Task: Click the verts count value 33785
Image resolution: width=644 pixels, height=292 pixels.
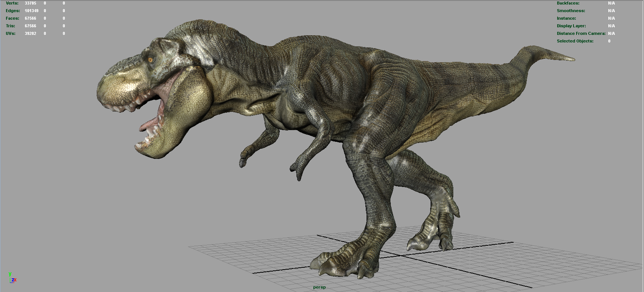Action: pos(30,3)
